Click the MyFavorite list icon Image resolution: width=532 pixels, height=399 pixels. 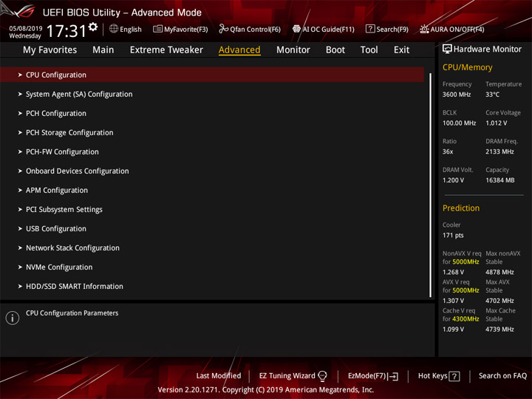tap(157, 29)
